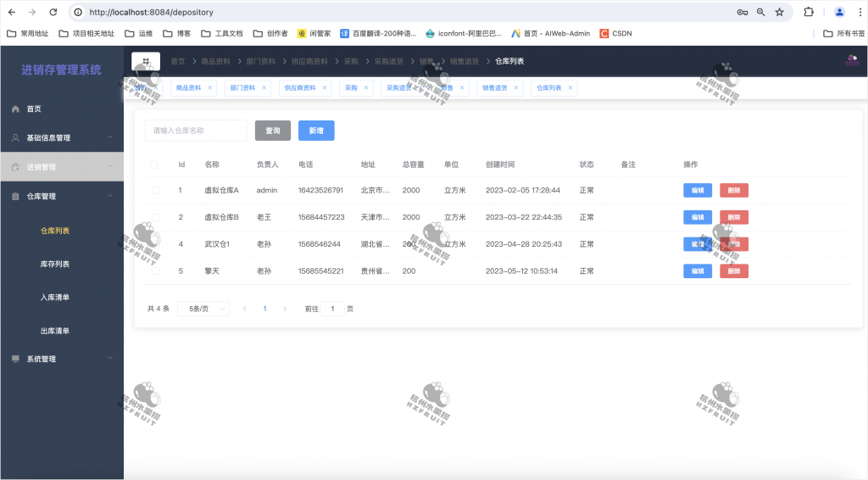
Task: Go to the next page arrow
Action: tap(285, 309)
